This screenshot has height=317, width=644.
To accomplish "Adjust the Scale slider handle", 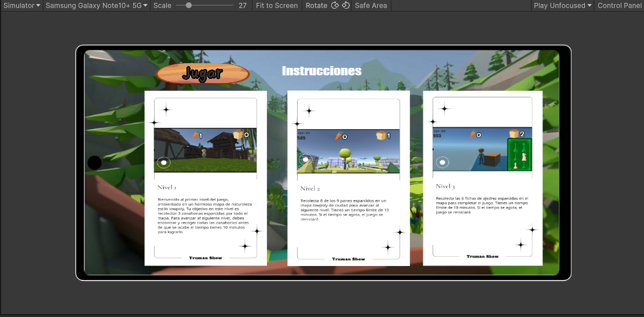I will [189, 5].
